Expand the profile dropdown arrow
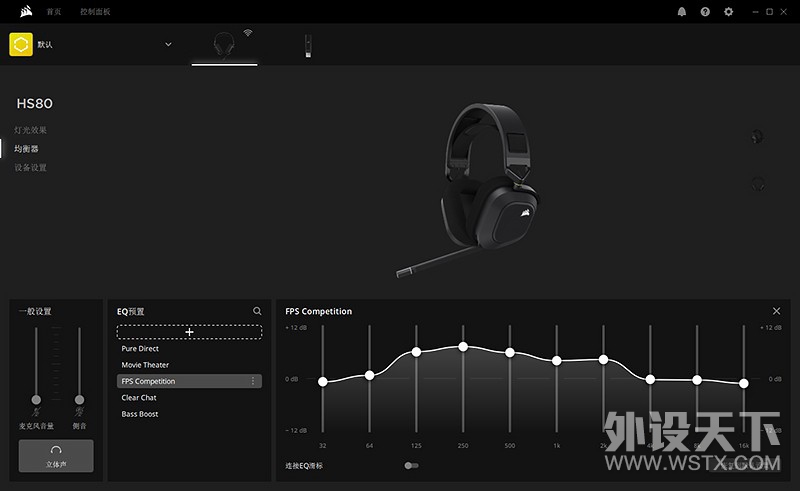Image resolution: width=800 pixels, height=491 pixels. tap(168, 44)
